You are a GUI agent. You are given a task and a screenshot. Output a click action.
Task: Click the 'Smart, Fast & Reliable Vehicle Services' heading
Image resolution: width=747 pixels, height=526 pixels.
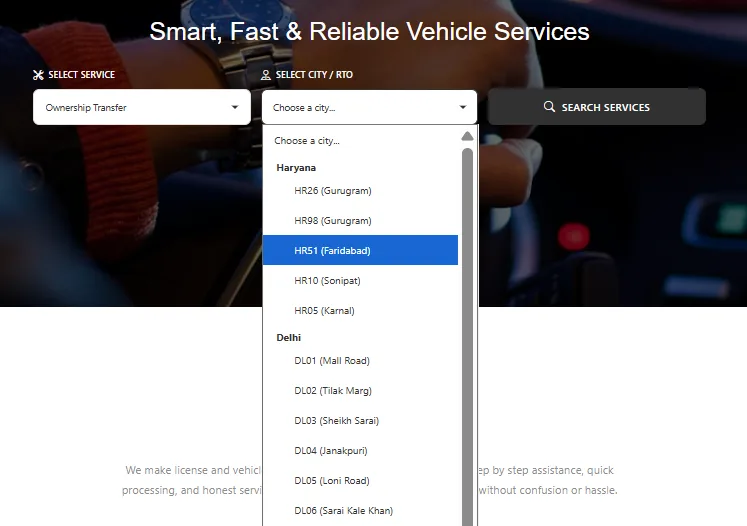(x=369, y=31)
